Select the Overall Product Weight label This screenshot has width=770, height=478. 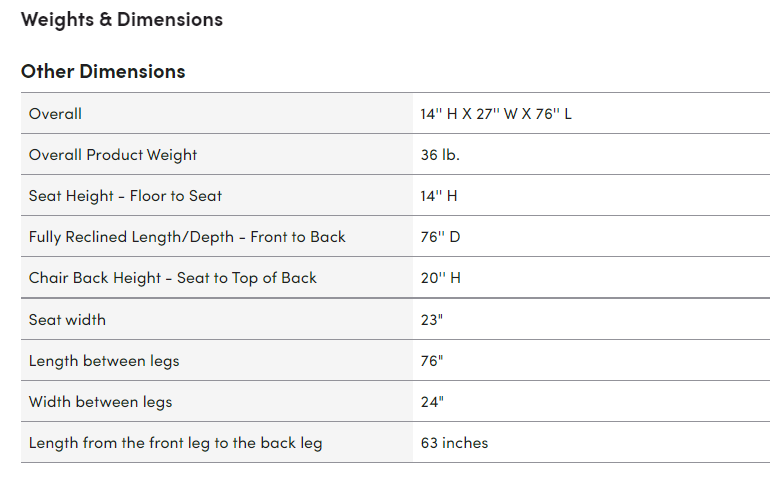(x=112, y=155)
